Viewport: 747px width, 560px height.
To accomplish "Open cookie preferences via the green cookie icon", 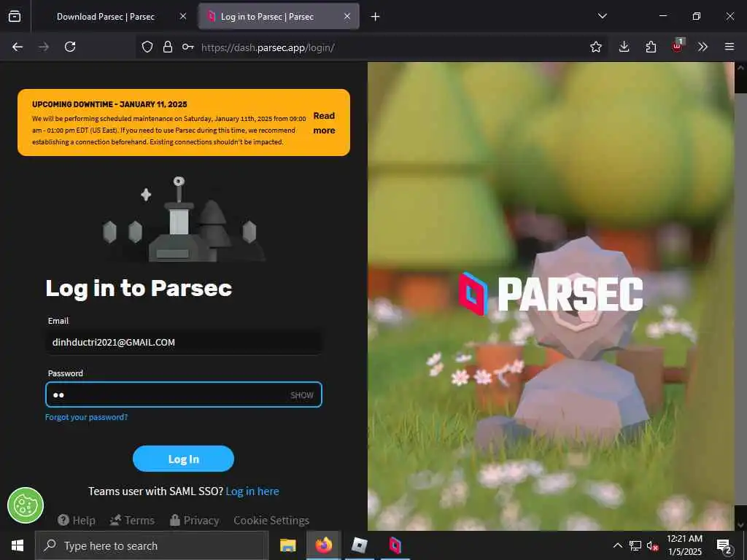I will pyautogui.click(x=26, y=506).
